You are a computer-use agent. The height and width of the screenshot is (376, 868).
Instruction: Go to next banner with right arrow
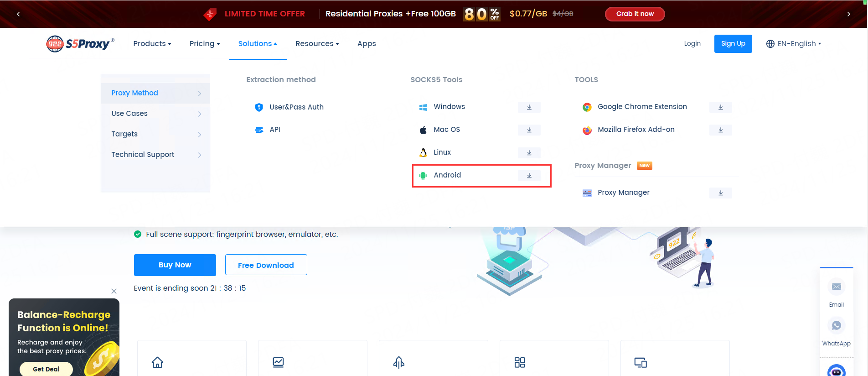[x=848, y=14]
